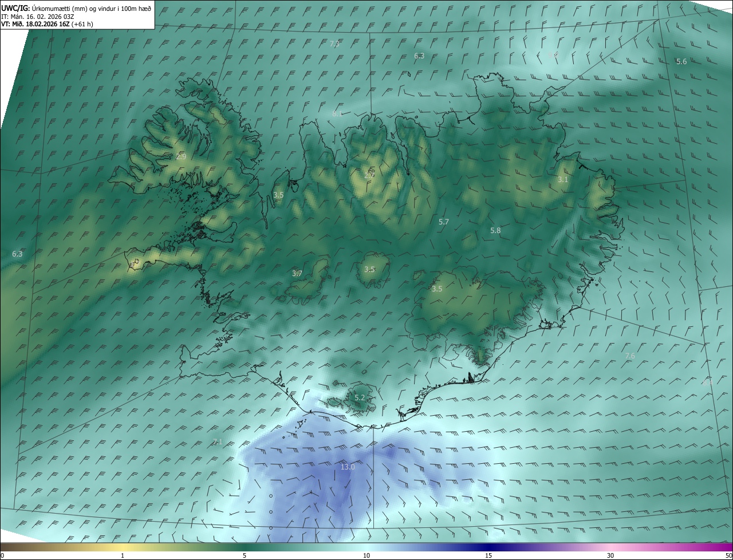Click the 2.9 value label

(x=181, y=156)
